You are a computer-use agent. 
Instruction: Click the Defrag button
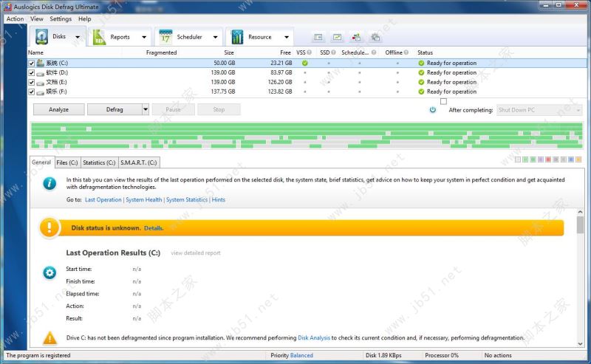point(115,109)
